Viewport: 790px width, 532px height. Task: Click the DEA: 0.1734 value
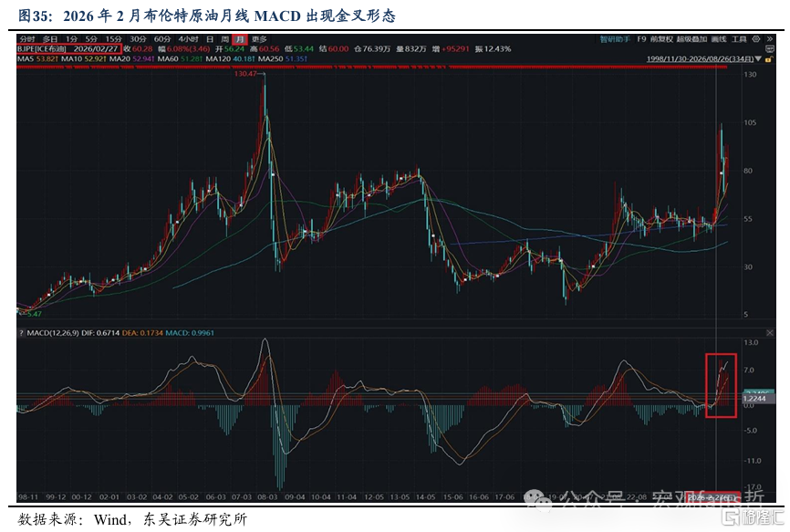[x=142, y=333]
